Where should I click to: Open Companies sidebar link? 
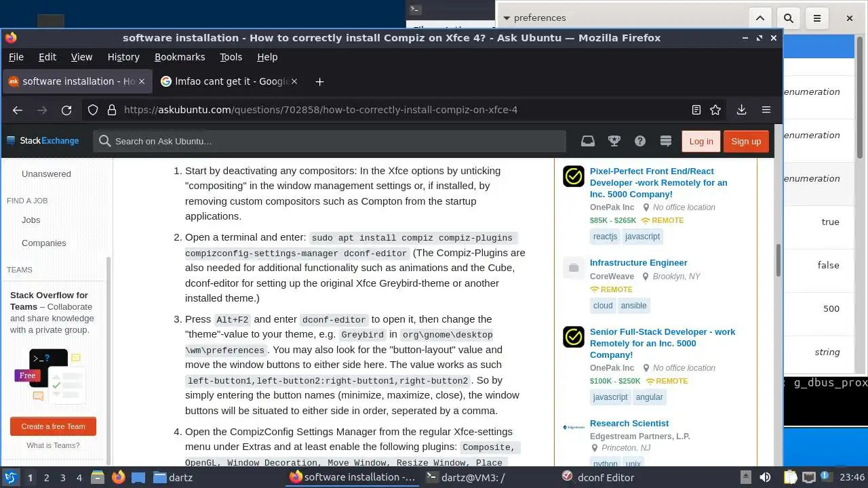point(44,243)
